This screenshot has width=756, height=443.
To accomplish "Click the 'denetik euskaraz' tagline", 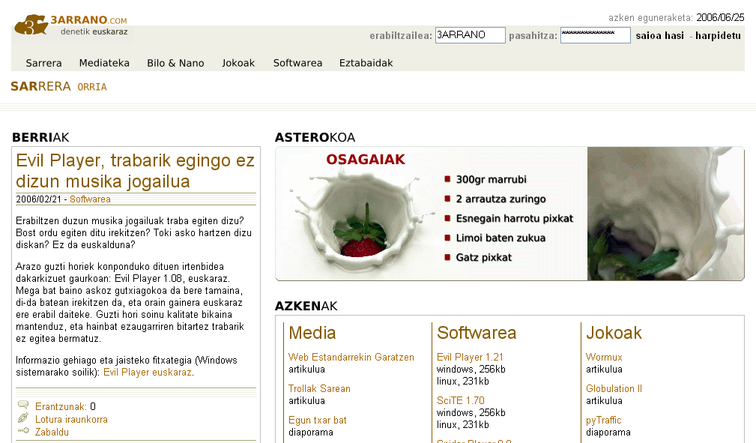I will pos(94,32).
